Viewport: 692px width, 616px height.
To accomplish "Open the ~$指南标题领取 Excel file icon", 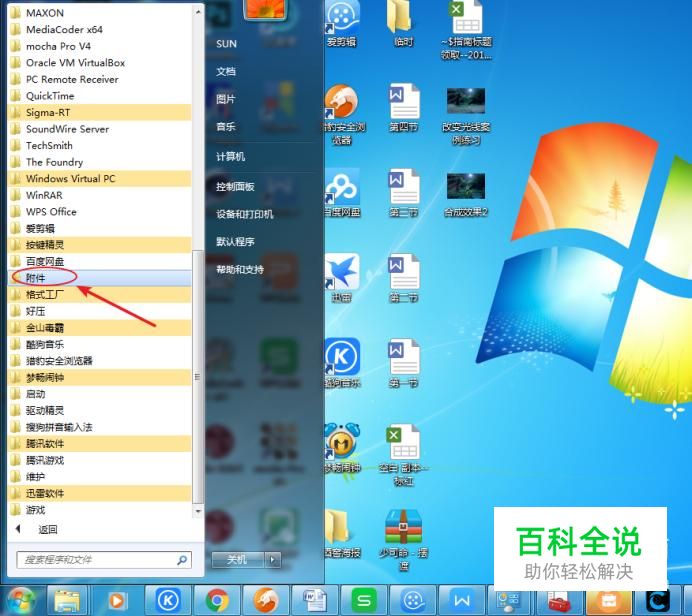I will pyautogui.click(x=466, y=29).
